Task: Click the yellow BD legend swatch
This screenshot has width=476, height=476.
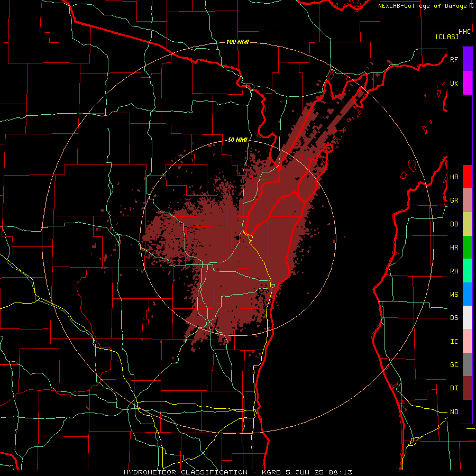Action: click(467, 224)
